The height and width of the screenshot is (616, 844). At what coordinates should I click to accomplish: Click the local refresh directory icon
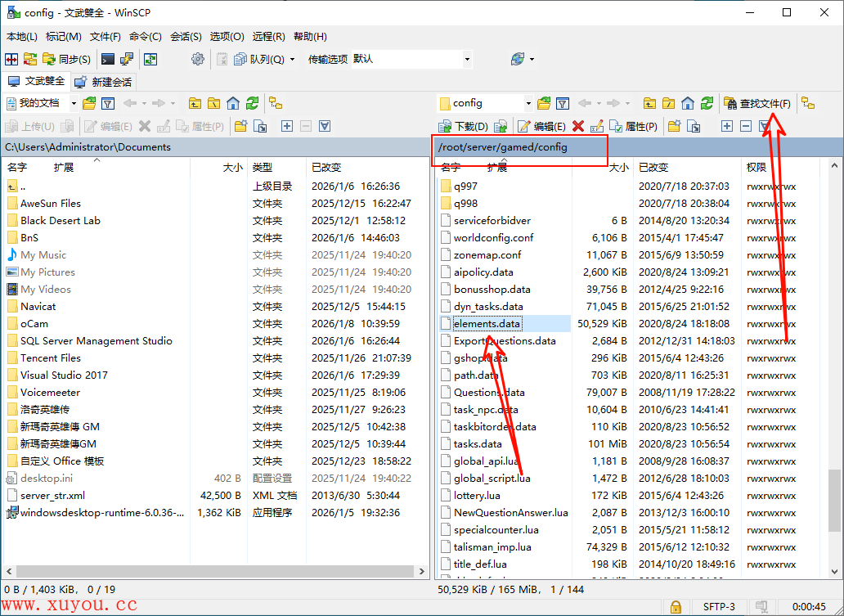tap(253, 103)
